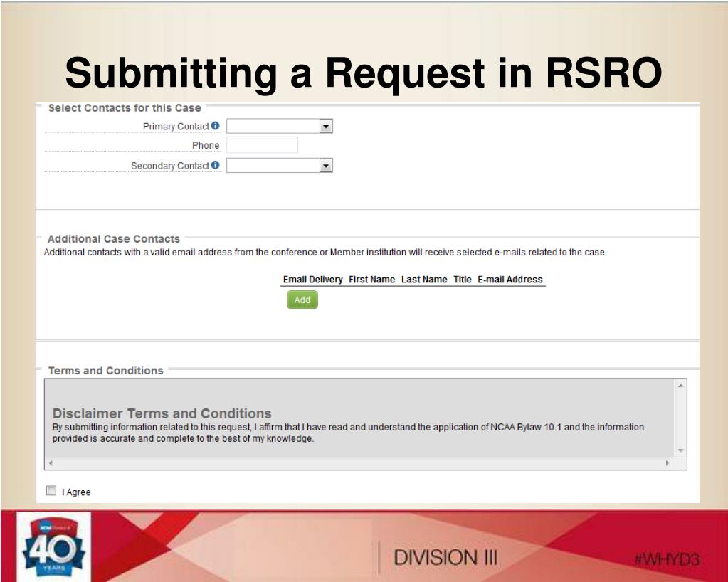This screenshot has width=728, height=582.
Task: Click the First Name column header
Action: [x=372, y=280]
